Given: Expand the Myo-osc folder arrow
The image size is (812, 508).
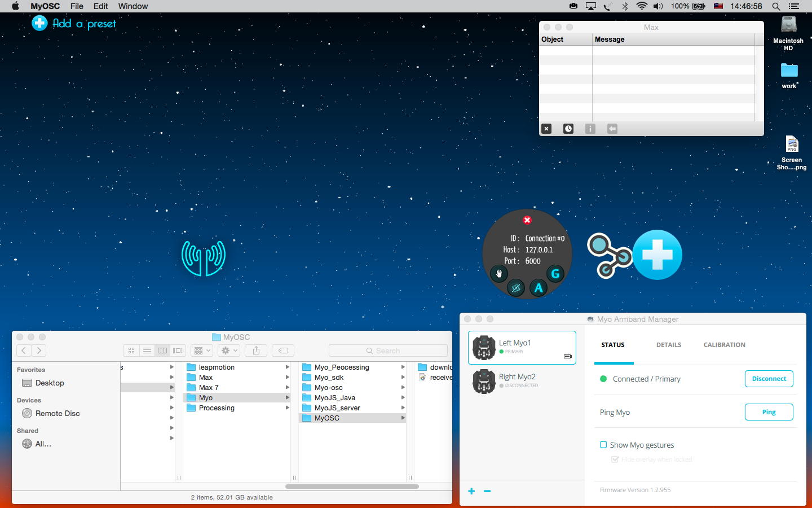Looking at the screenshot, I should [403, 388].
